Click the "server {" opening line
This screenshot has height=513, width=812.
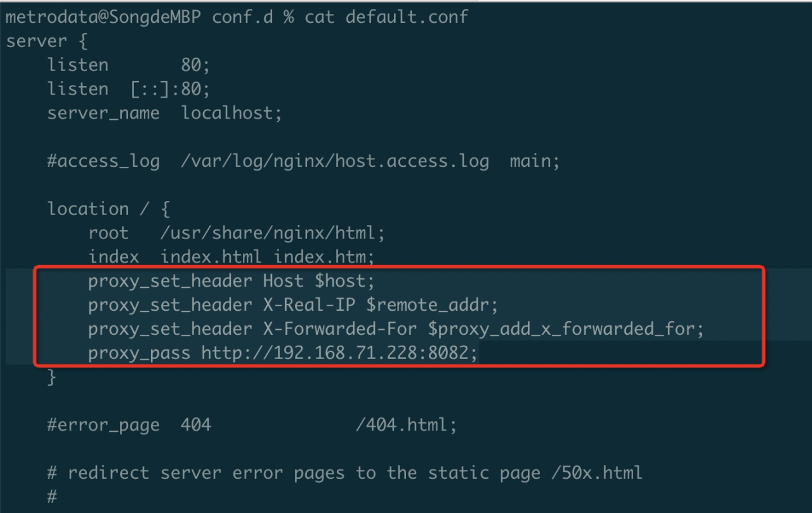(x=47, y=41)
